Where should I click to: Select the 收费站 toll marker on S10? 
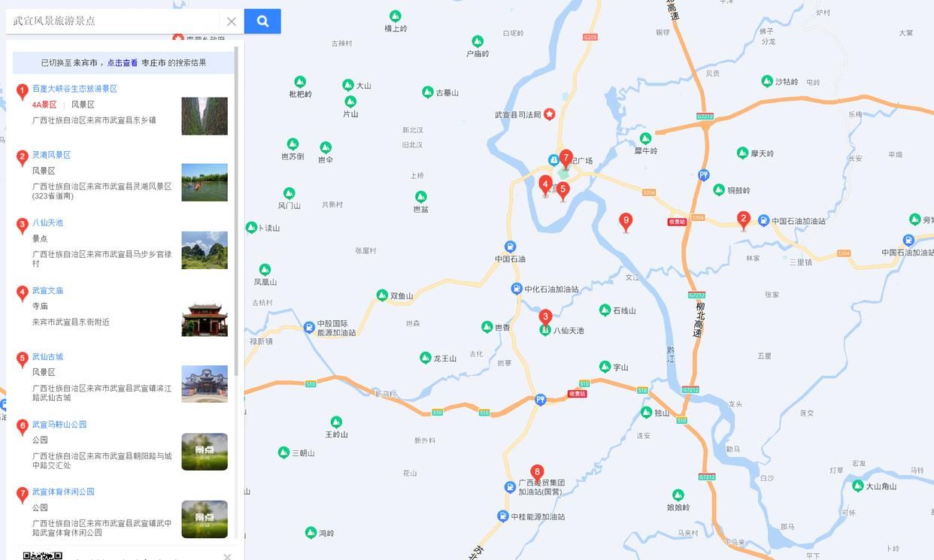pos(578,394)
